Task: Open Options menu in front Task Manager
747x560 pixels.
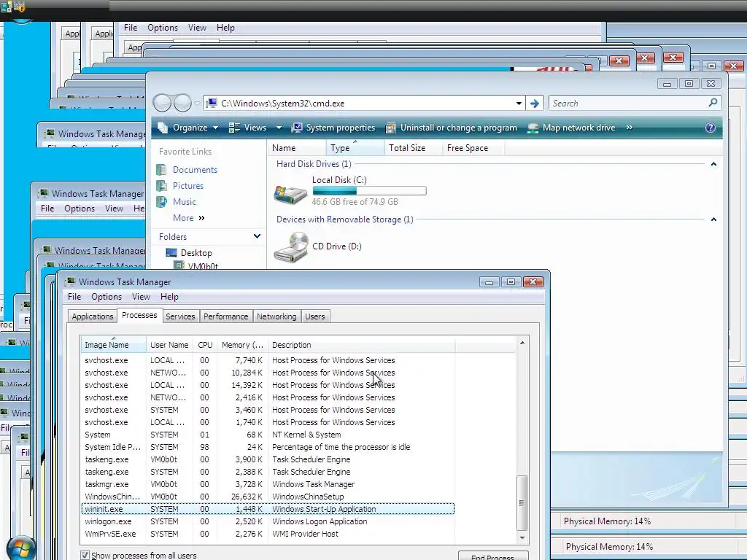Action: tap(107, 297)
